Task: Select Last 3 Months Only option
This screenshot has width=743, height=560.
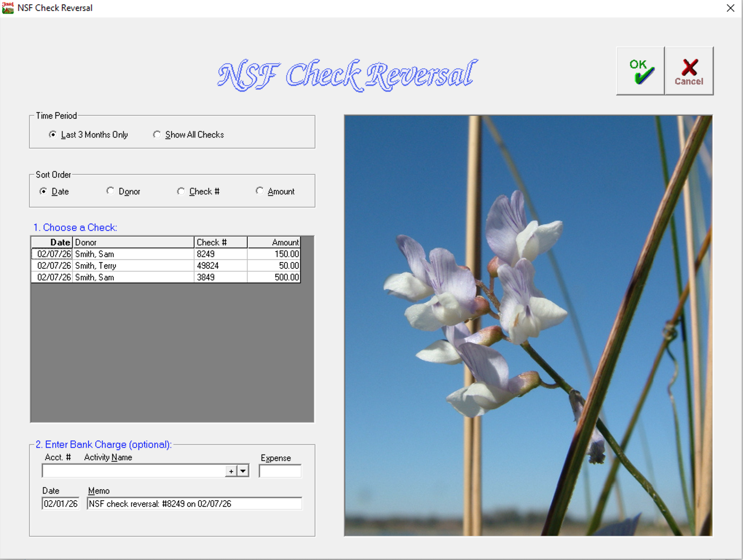Action: click(x=53, y=135)
